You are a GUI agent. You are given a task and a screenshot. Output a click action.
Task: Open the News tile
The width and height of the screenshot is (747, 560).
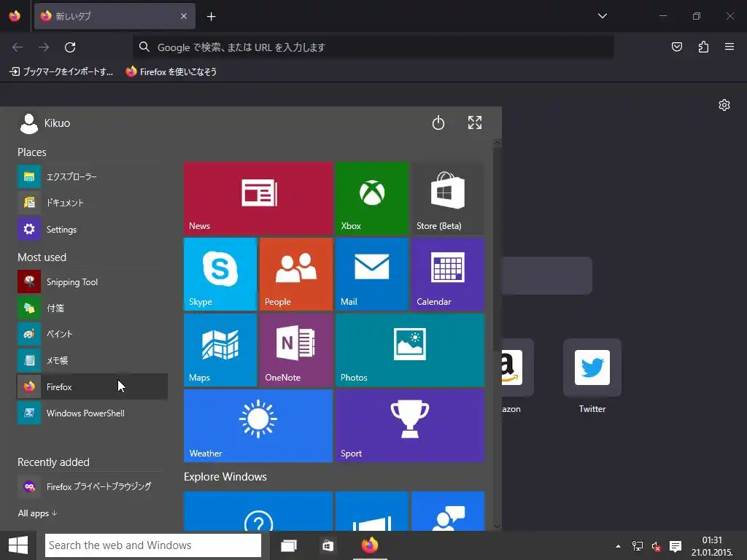258,198
